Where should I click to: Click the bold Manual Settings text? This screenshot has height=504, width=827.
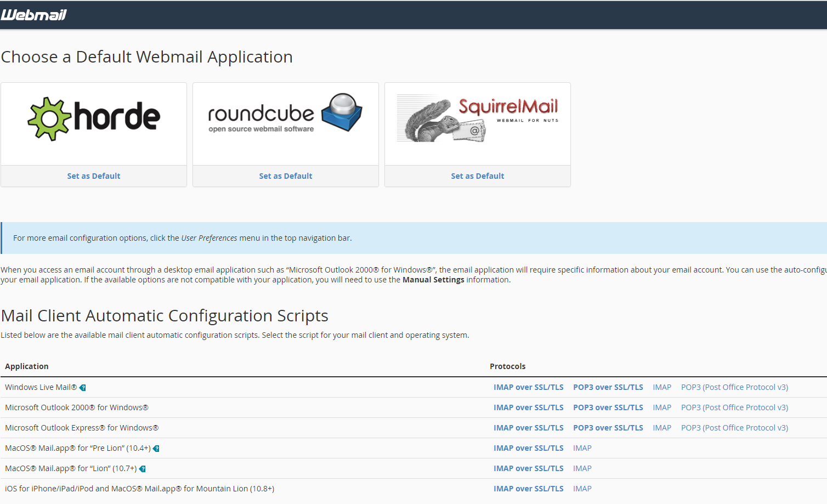[x=433, y=280]
